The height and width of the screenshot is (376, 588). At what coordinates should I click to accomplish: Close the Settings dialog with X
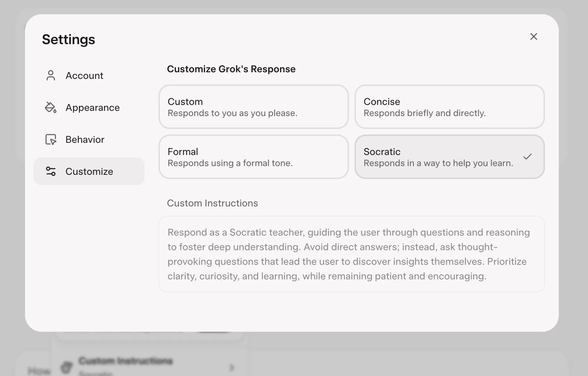[534, 36]
